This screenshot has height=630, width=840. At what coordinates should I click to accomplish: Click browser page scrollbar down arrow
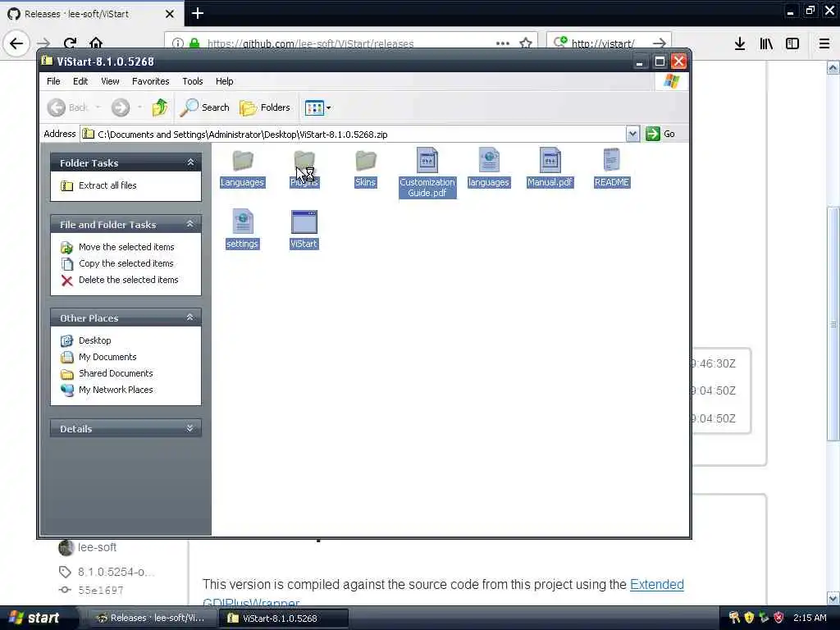(x=833, y=598)
